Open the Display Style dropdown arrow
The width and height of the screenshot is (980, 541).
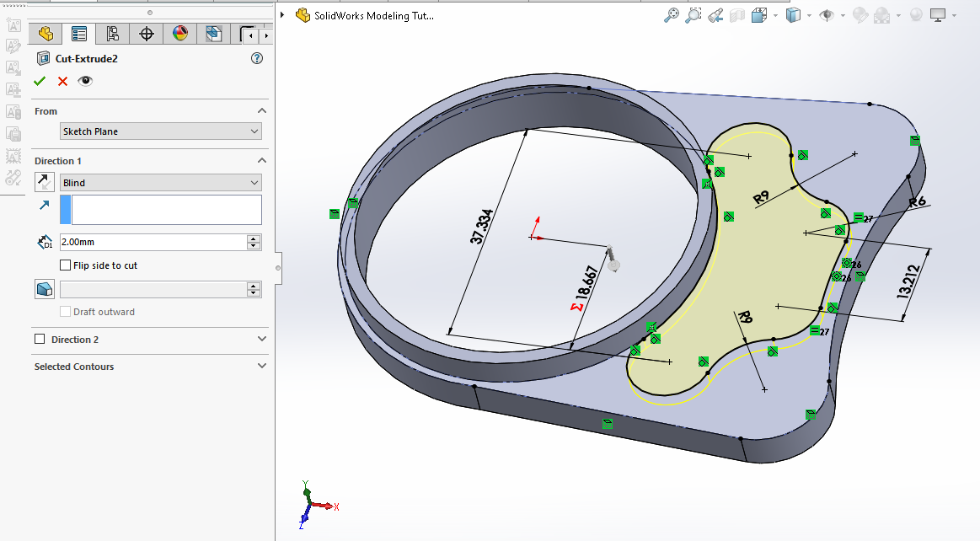[810, 15]
